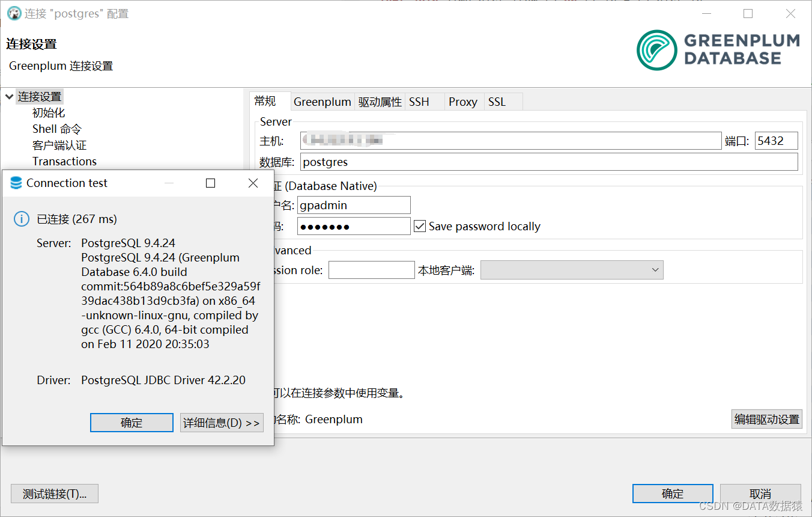This screenshot has width=812, height=517.
Task: Click the DBeaver icon in title bar
Action: [x=14, y=13]
